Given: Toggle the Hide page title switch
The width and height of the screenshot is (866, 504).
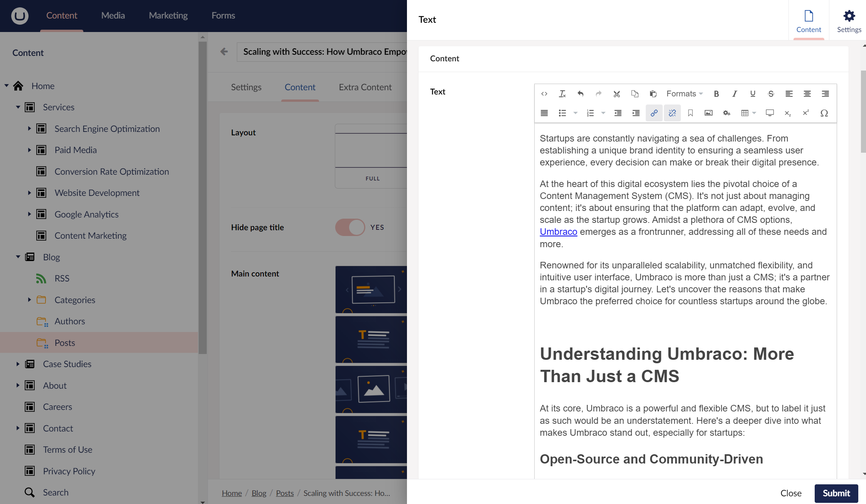Looking at the screenshot, I should click(x=350, y=227).
